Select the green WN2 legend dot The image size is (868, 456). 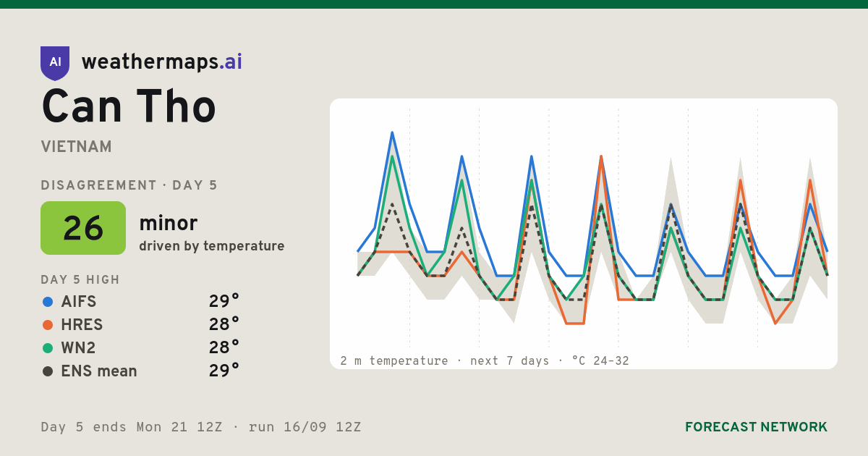(48, 348)
